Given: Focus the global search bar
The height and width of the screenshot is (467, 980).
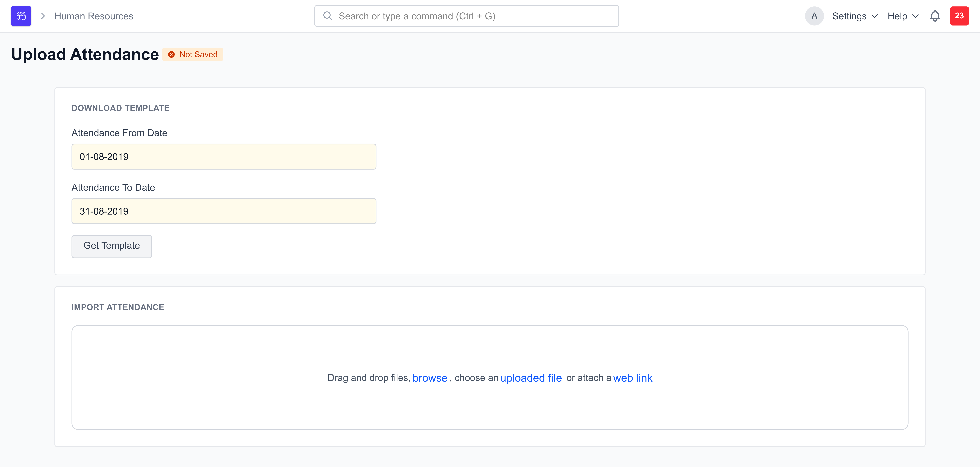Looking at the screenshot, I should click(x=466, y=16).
